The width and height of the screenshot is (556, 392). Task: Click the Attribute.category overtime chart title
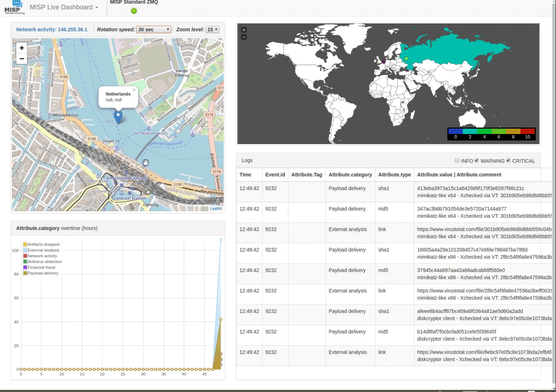tap(56, 228)
